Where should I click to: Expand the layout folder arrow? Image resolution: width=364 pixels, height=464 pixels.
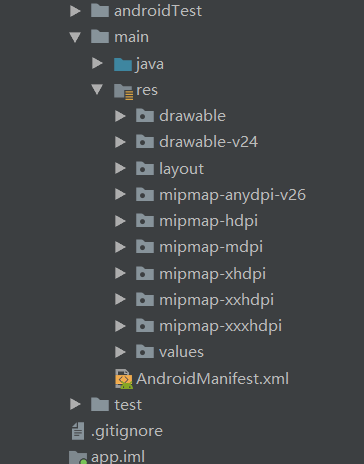[120, 168]
